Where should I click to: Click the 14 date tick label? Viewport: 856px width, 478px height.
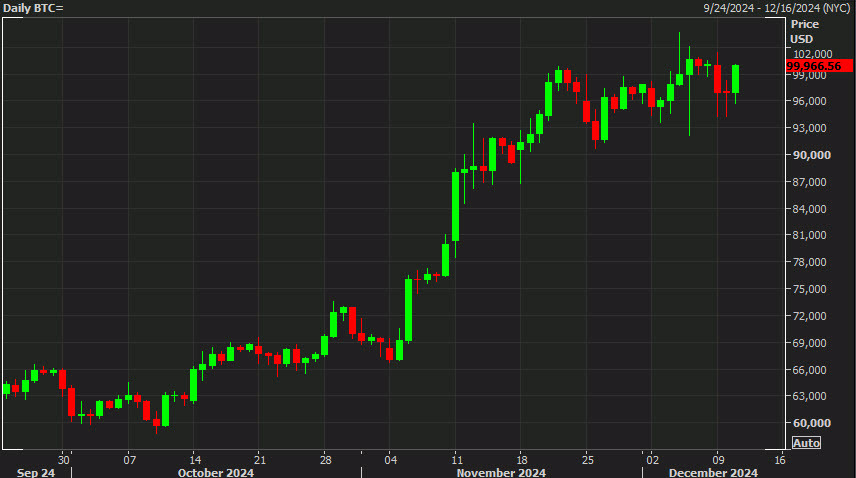click(x=195, y=460)
